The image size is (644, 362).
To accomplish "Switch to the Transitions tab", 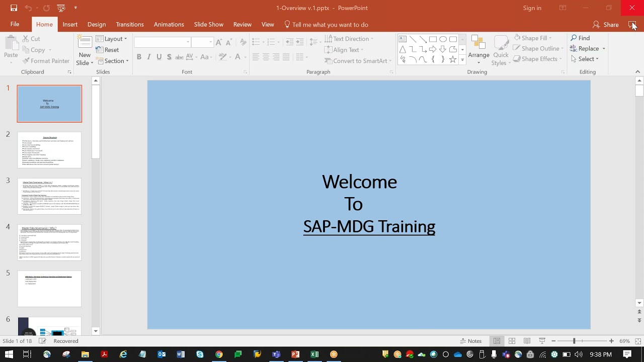I will [x=130, y=24].
